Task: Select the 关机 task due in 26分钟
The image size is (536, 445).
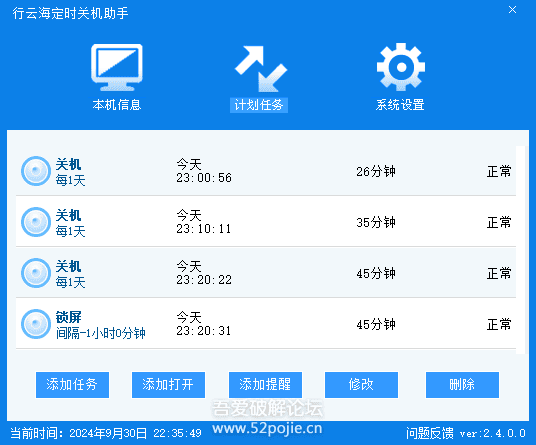Action: click(x=266, y=171)
